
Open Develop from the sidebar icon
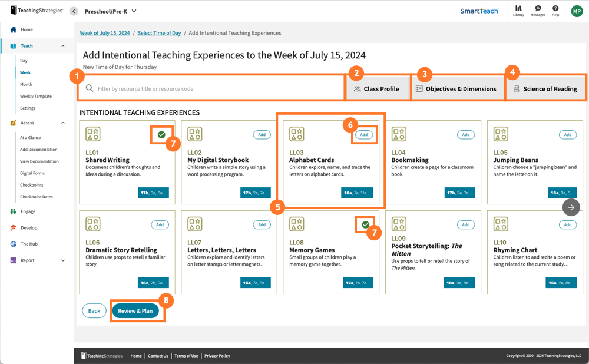[x=14, y=227]
